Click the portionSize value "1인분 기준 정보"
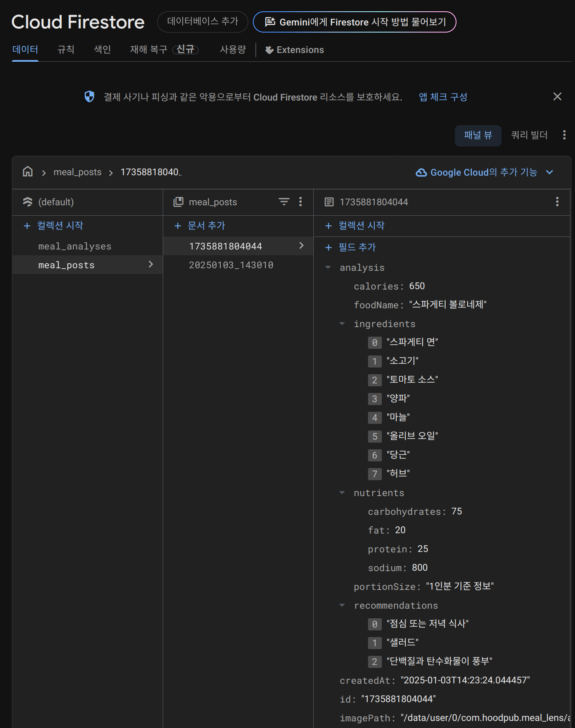The height and width of the screenshot is (728, 575). (460, 586)
